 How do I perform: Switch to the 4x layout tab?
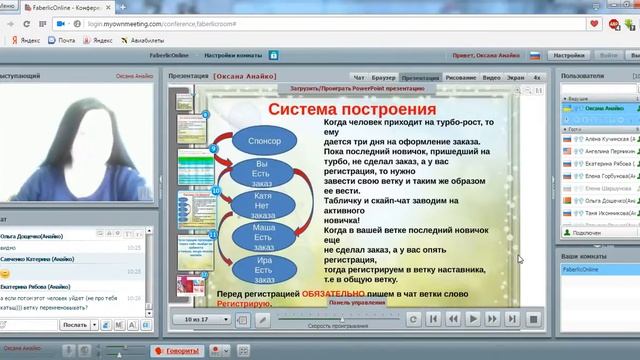(x=537, y=78)
